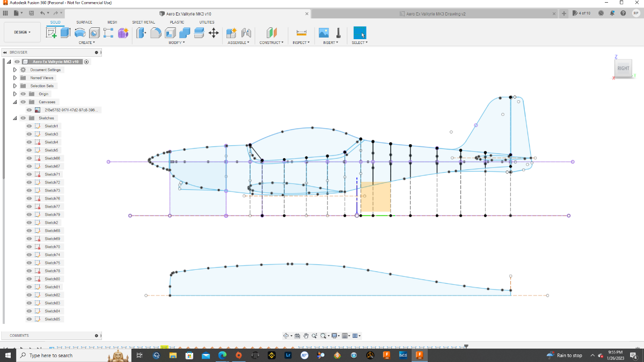Click the Look At icon
Viewport: 644px width, 362px height.
[297, 336]
